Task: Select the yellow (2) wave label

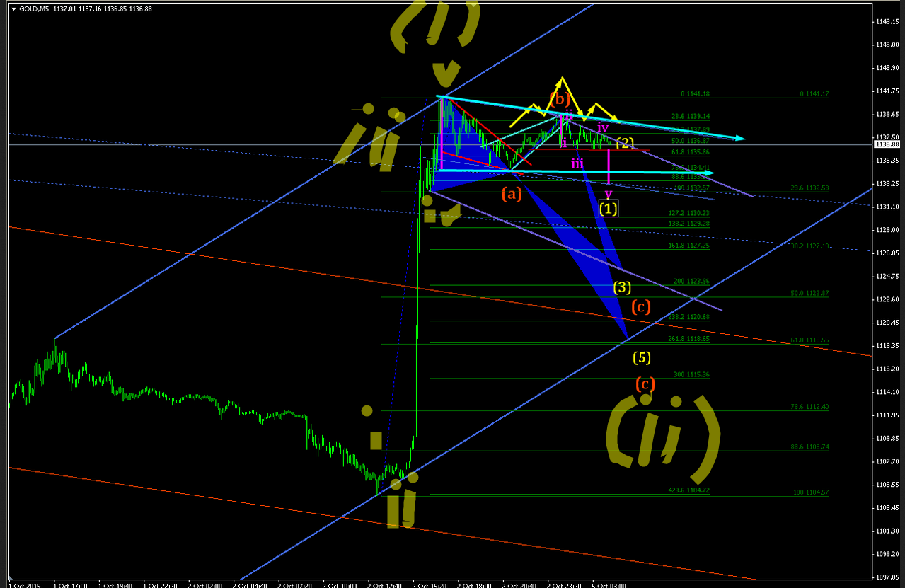Action: 625,143
